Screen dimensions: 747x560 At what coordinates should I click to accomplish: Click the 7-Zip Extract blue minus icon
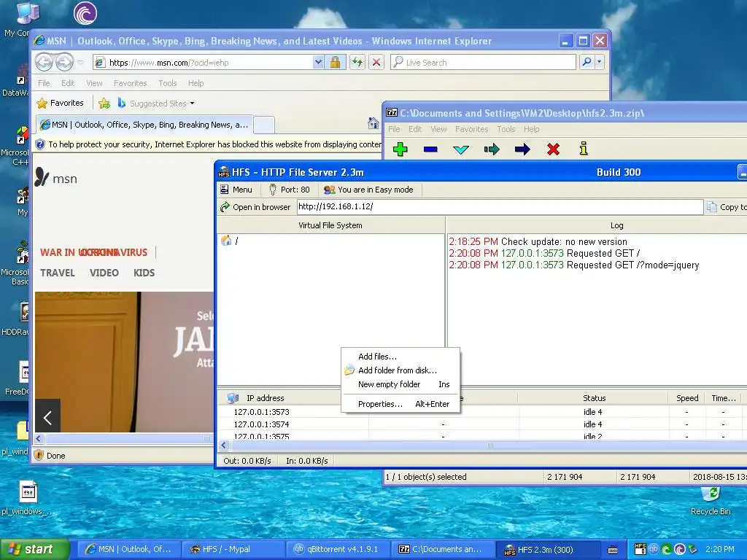[x=430, y=149]
